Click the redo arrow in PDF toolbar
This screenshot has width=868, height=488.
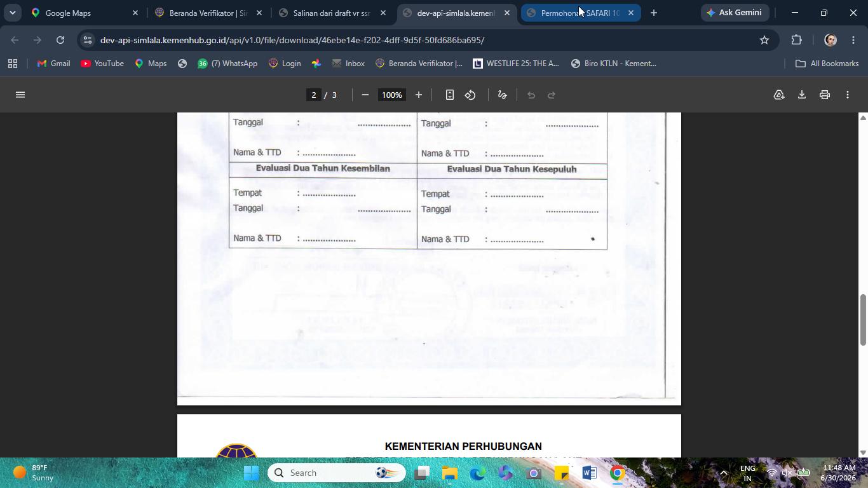pyautogui.click(x=552, y=95)
